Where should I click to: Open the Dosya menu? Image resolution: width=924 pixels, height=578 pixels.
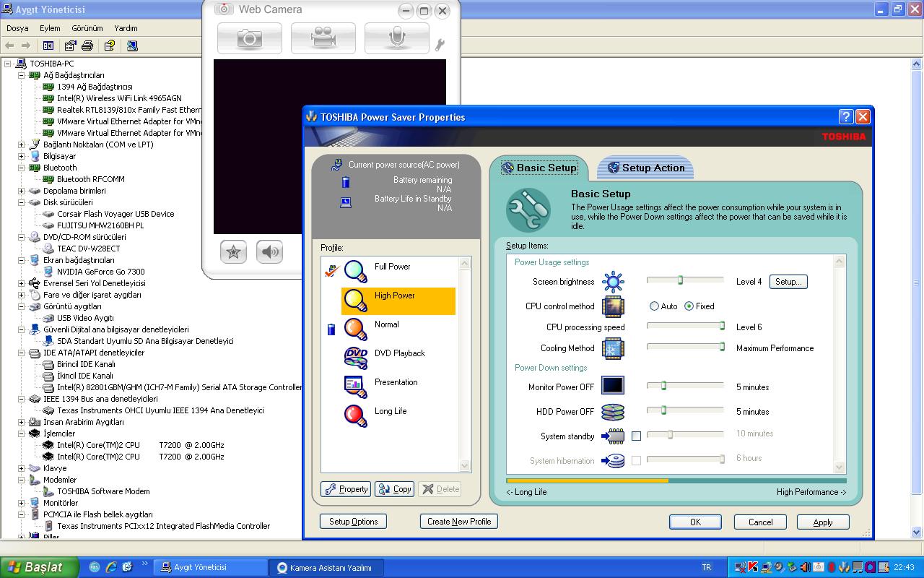click(x=17, y=28)
